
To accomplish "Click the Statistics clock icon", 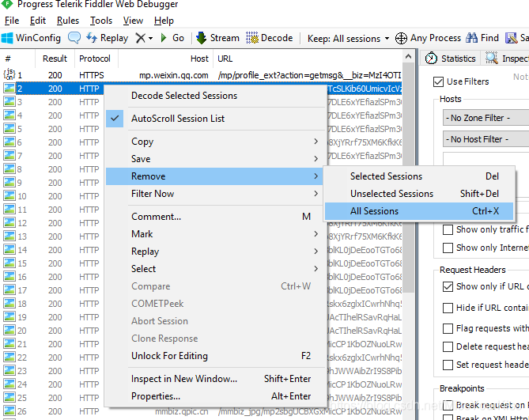I will [x=431, y=59].
